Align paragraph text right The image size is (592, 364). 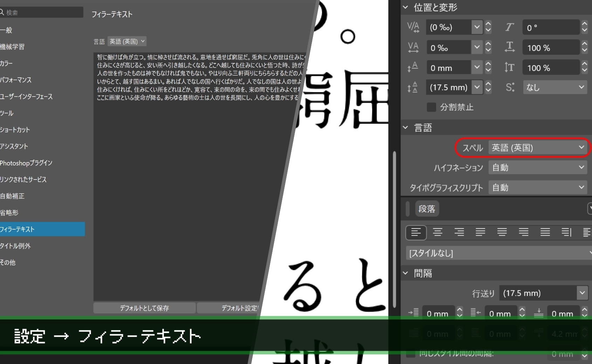pyautogui.click(x=459, y=232)
